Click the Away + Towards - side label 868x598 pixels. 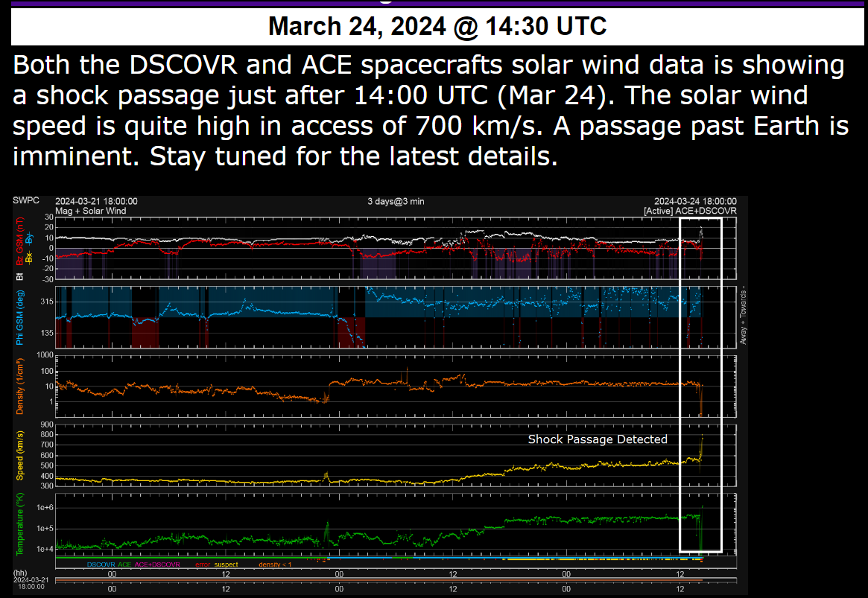[743, 315]
